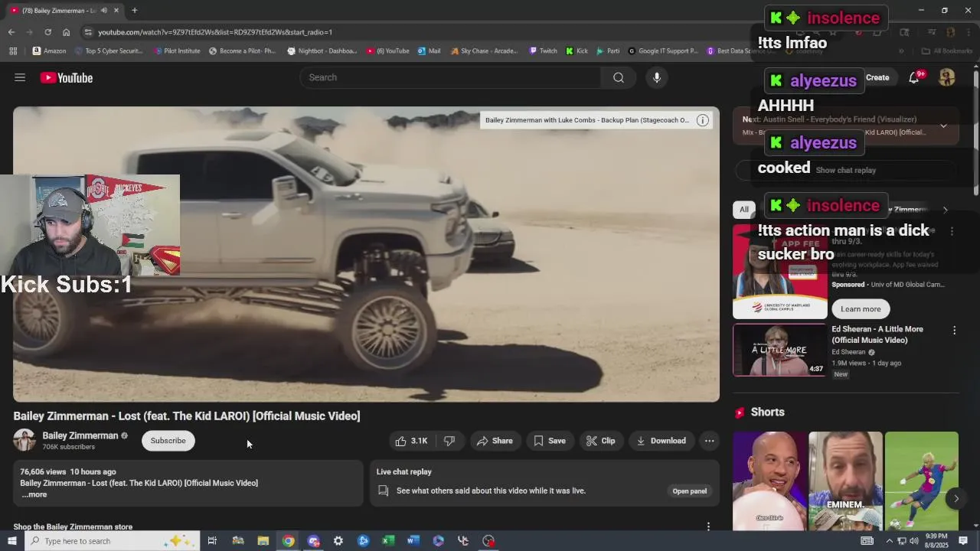980x551 pixels.
Task: Play Ed Sheeran A Little More thumbnail
Action: coord(779,350)
